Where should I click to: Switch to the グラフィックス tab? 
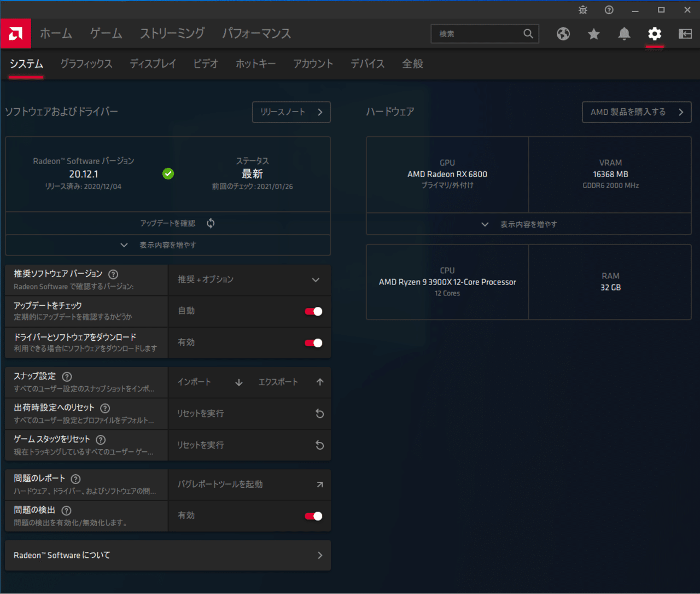pyautogui.click(x=86, y=64)
